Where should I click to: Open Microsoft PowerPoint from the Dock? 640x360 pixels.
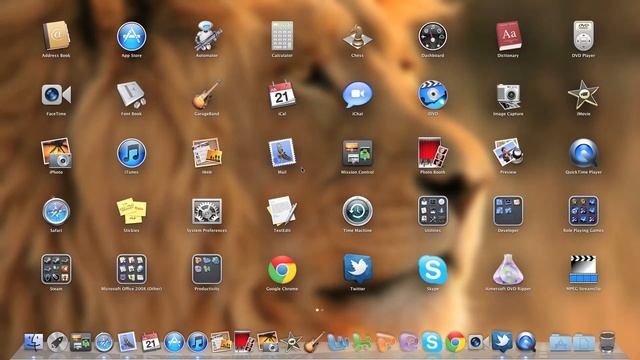(x=386, y=342)
